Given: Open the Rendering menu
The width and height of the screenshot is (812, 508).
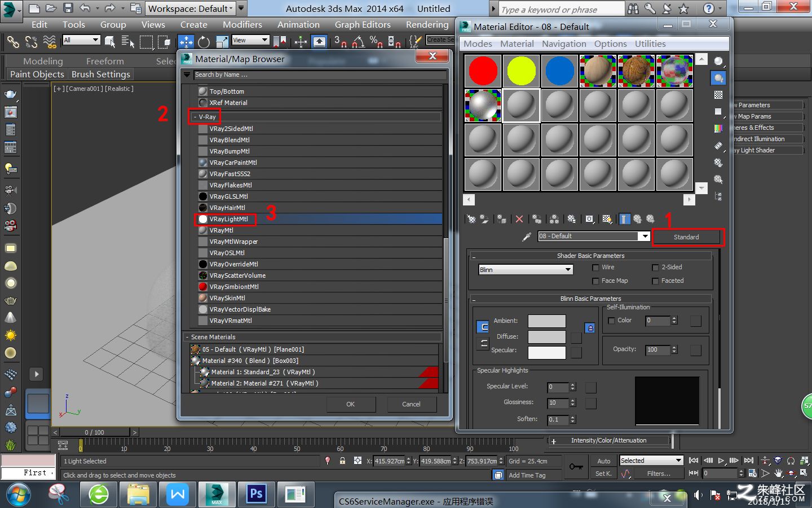Looking at the screenshot, I should pyautogui.click(x=427, y=25).
